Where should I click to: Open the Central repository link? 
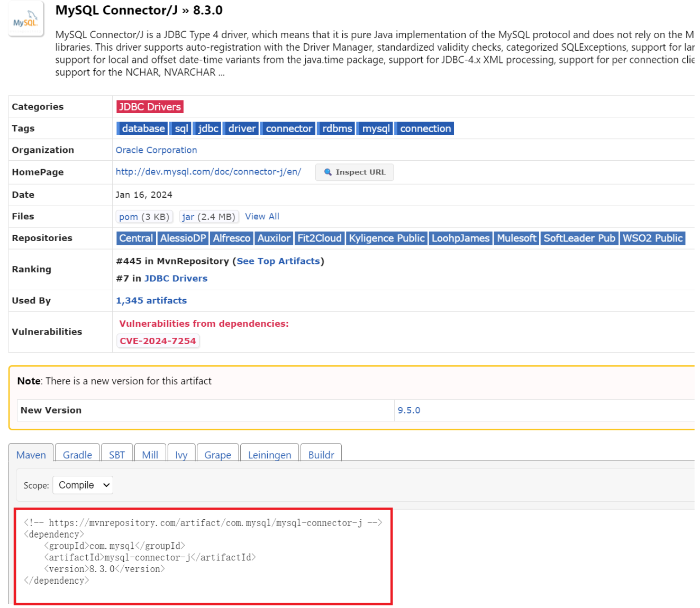tap(136, 238)
